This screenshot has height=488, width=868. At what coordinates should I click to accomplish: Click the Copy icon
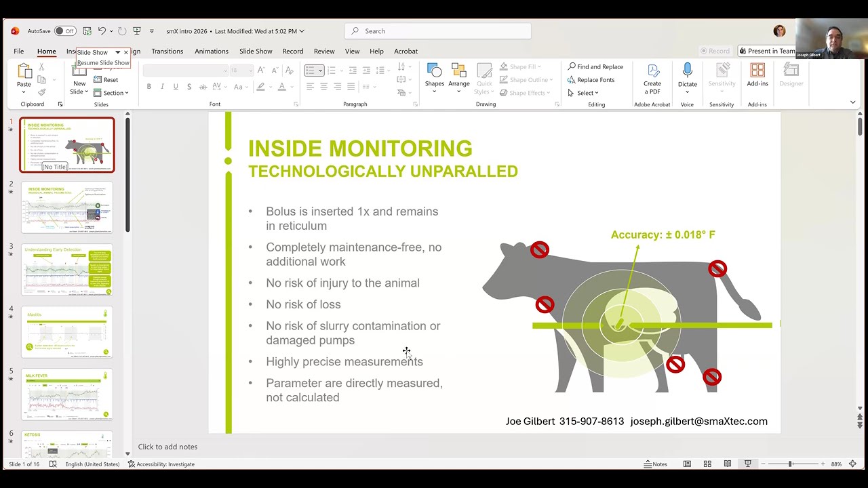(41, 80)
